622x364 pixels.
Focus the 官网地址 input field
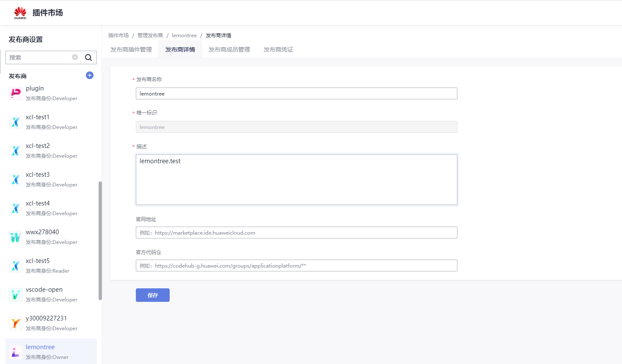click(296, 233)
